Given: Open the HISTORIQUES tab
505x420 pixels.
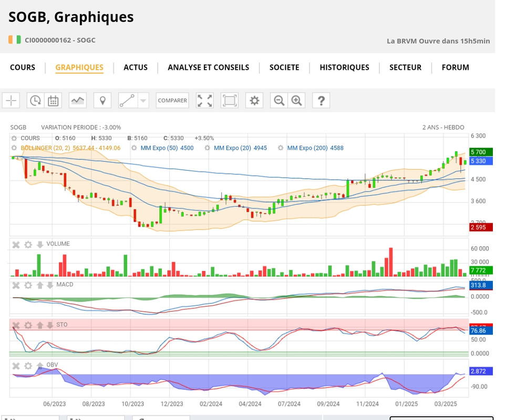Looking at the screenshot, I should pyautogui.click(x=344, y=67).
